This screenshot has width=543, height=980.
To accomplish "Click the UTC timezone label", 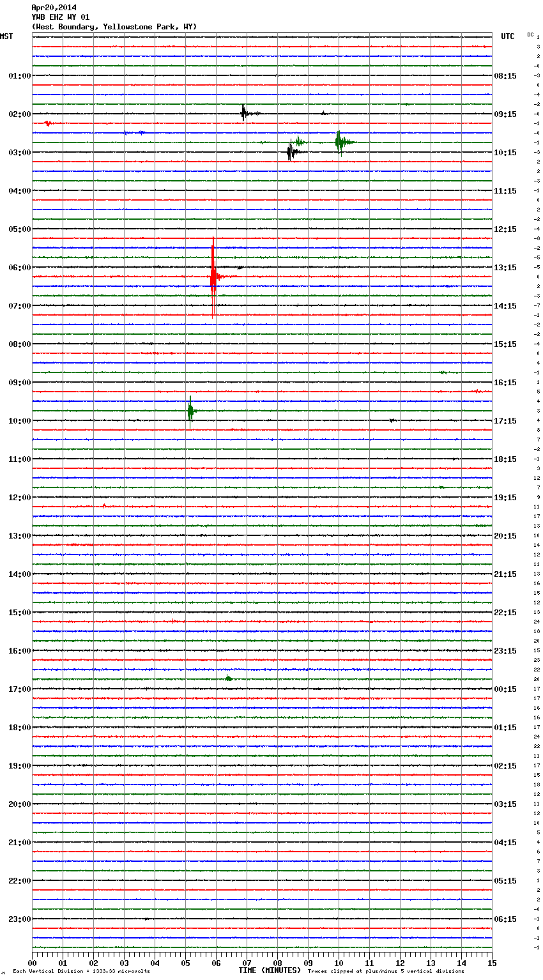I will click(x=507, y=36).
